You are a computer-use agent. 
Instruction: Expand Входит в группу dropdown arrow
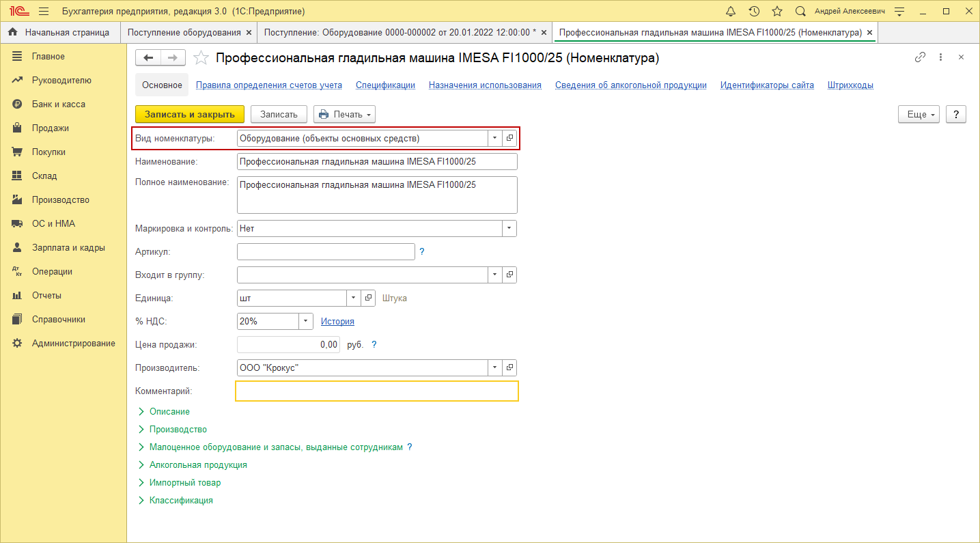[x=494, y=275]
